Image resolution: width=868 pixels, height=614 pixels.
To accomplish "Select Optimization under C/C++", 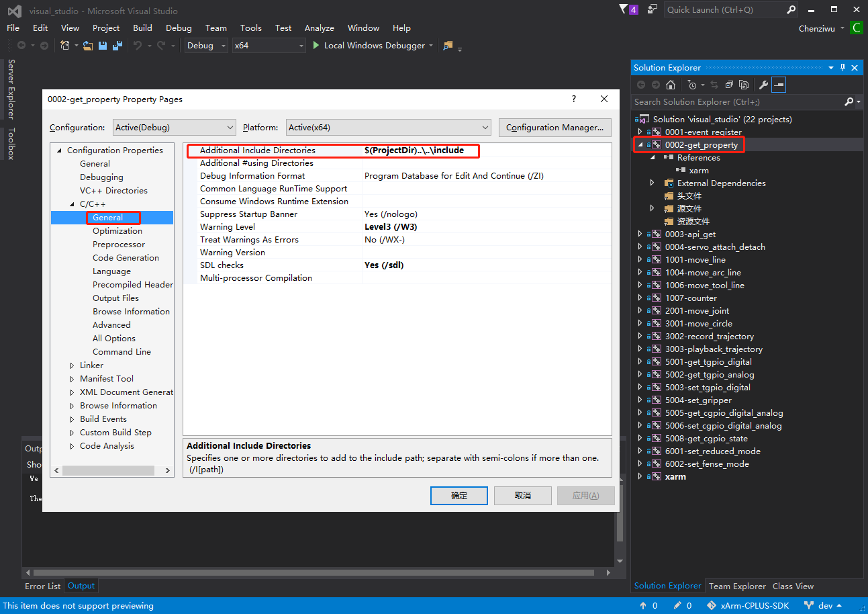I will tap(117, 231).
